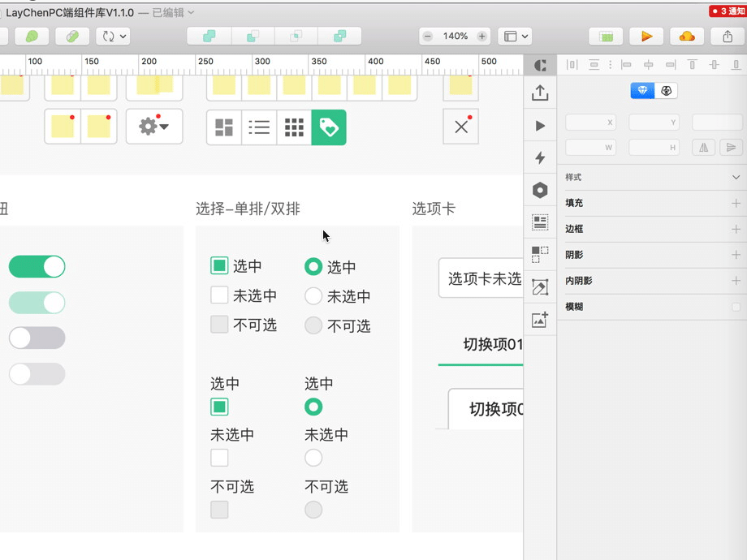747x560 pixels.
Task: Switch to list view icon on canvas
Action: [259, 127]
